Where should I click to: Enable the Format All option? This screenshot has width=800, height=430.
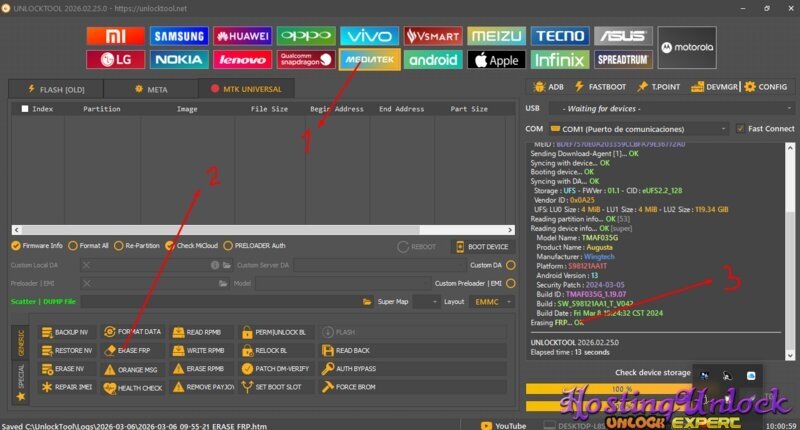pos(89,245)
